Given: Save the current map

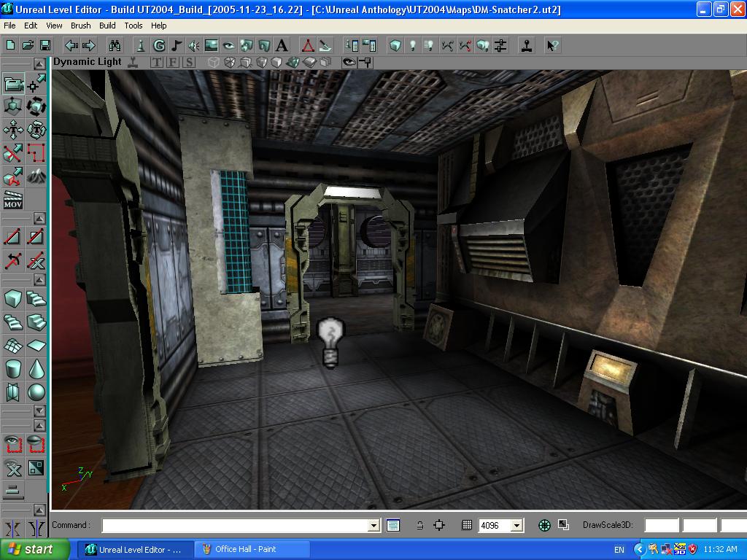Looking at the screenshot, I should (x=45, y=45).
